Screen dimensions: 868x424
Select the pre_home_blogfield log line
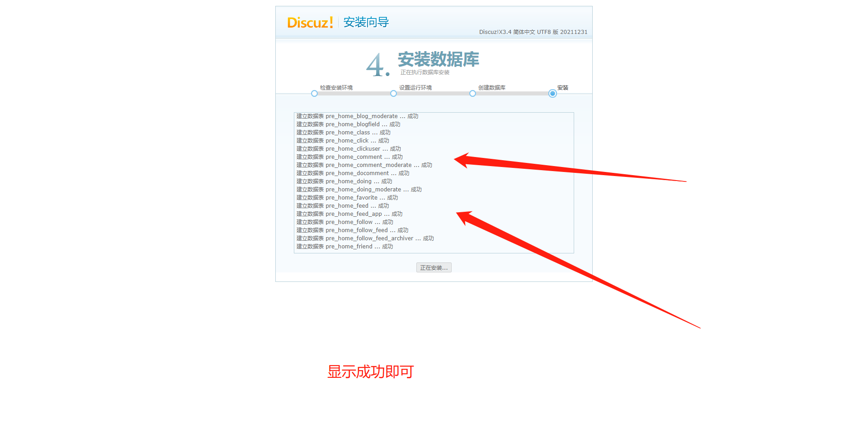point(349,124)
